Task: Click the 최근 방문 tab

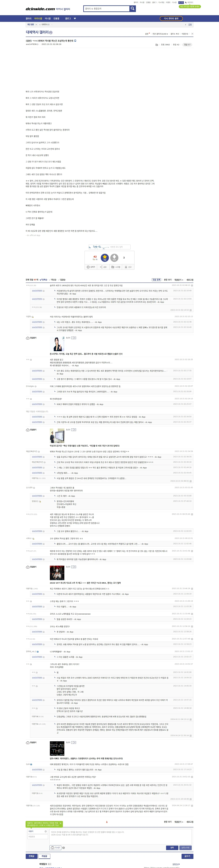Action: pos(31,25)
